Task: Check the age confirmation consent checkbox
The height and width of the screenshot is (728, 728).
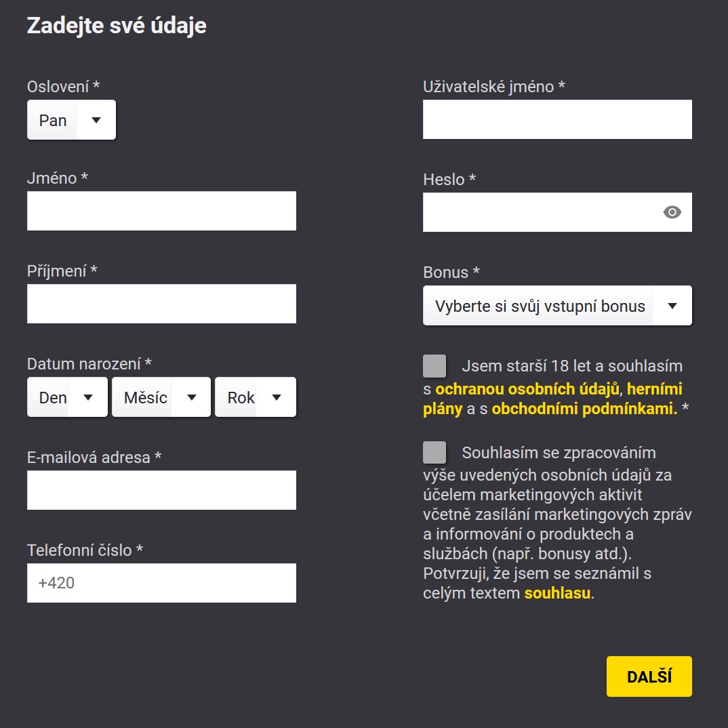Action: [434, 365]
